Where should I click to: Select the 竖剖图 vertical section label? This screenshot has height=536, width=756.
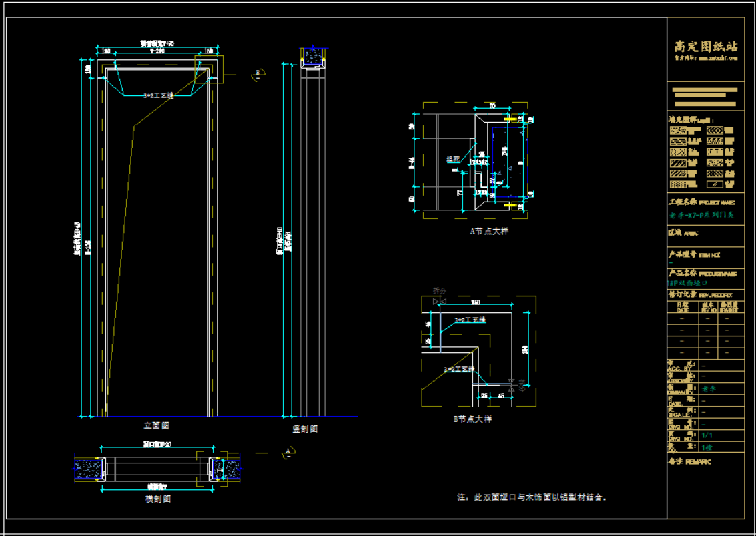(x=305, y=429)
